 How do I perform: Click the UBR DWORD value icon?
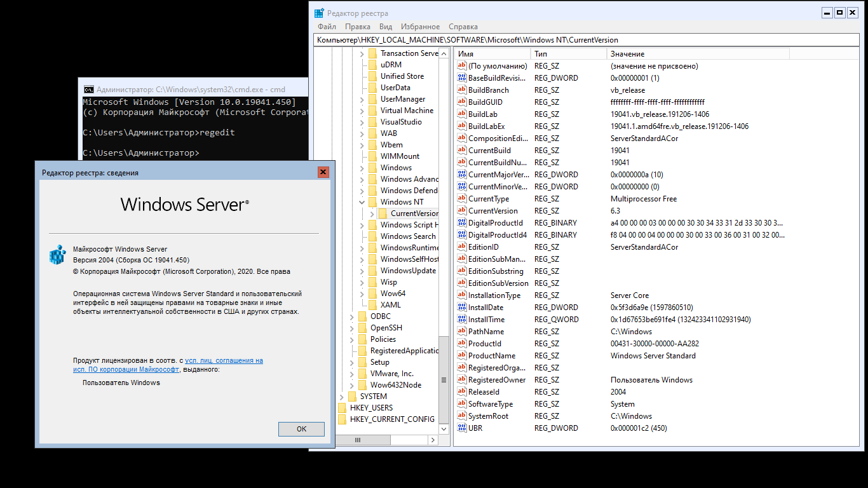coord(462,428)
